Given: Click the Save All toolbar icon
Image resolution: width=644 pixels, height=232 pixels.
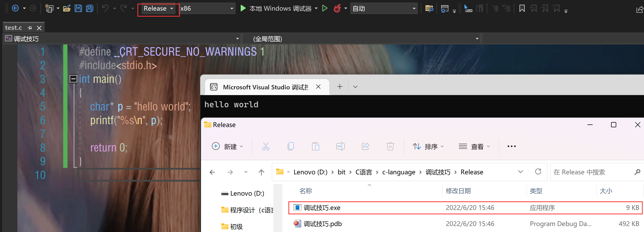Looking at the screenshot, I should click(89, 9).
